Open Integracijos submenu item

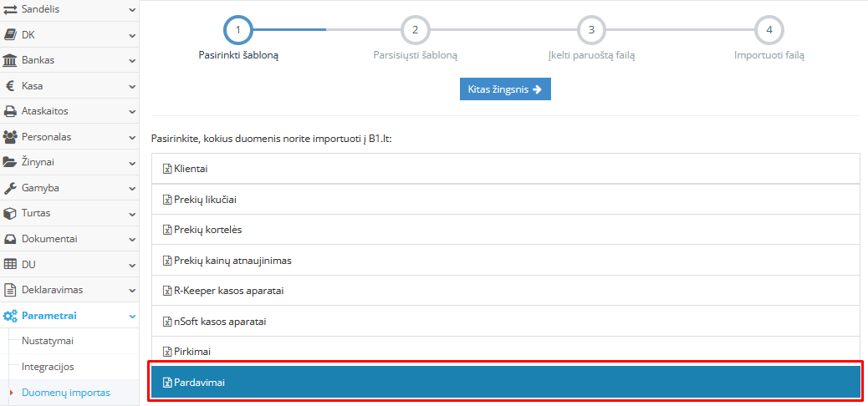(48, 367)
